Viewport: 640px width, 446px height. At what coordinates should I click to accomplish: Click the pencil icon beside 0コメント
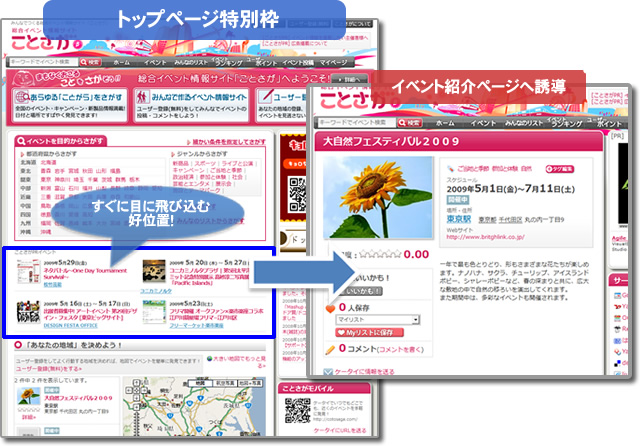[330, 350]
